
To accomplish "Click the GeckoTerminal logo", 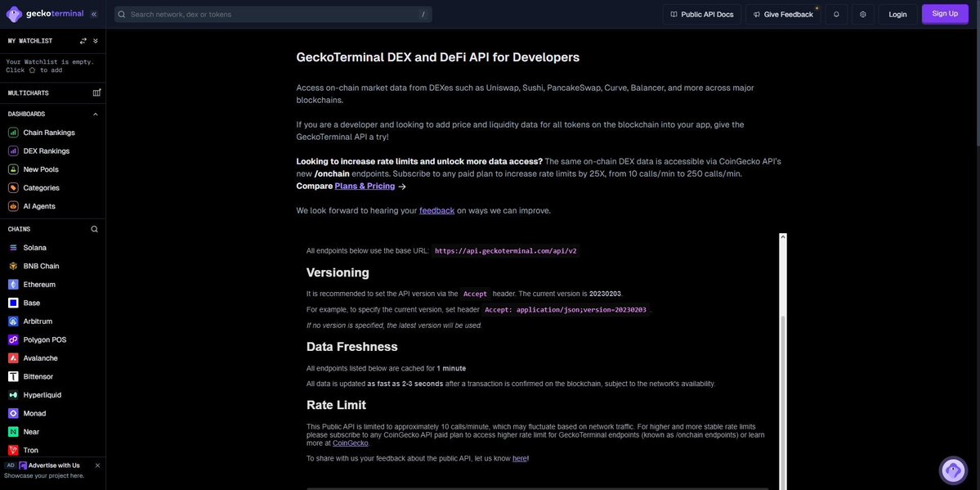I will 45,14.
